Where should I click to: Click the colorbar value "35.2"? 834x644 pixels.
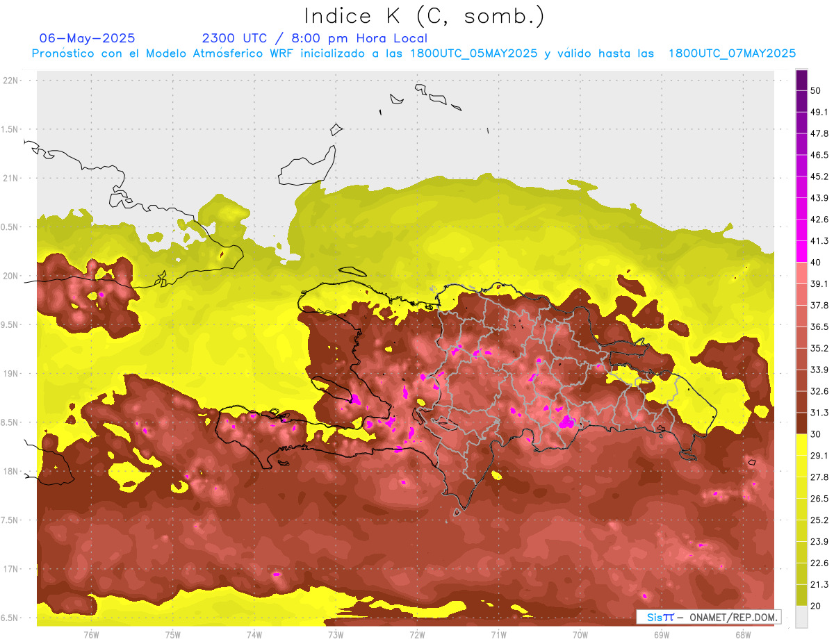click(x=819, y=348)
